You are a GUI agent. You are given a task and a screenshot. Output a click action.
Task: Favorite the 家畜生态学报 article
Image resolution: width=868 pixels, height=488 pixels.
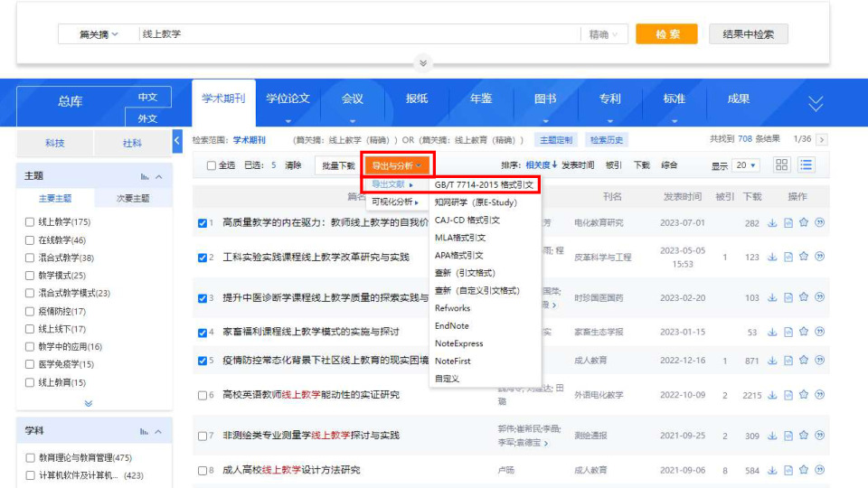click(804, 332)
